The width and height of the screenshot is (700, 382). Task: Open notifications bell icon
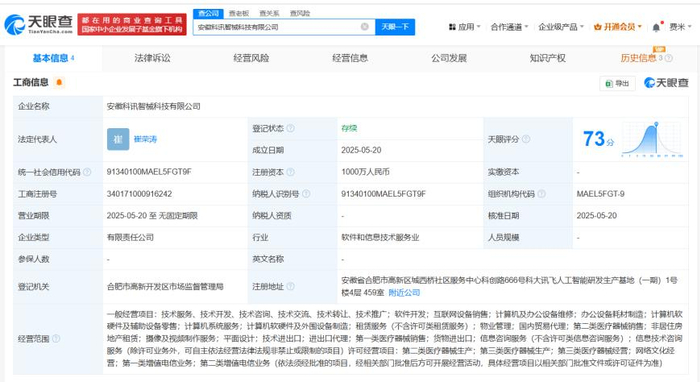656,27
